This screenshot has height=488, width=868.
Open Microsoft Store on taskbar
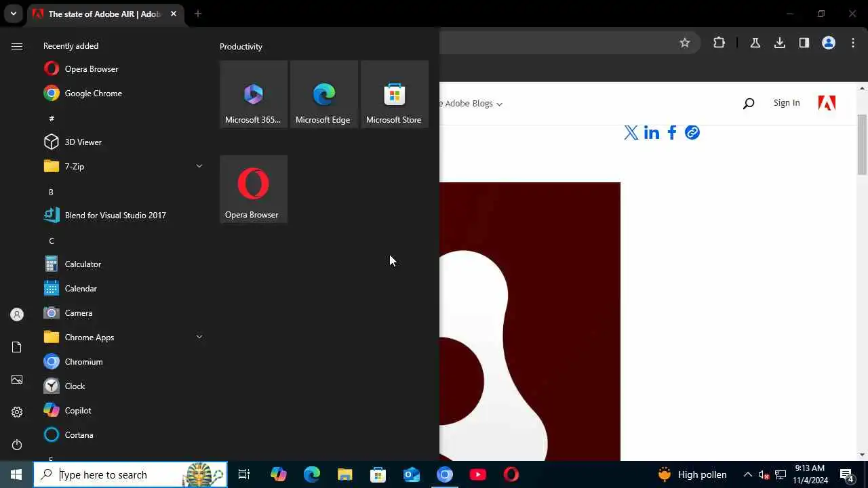coord(378,474)
